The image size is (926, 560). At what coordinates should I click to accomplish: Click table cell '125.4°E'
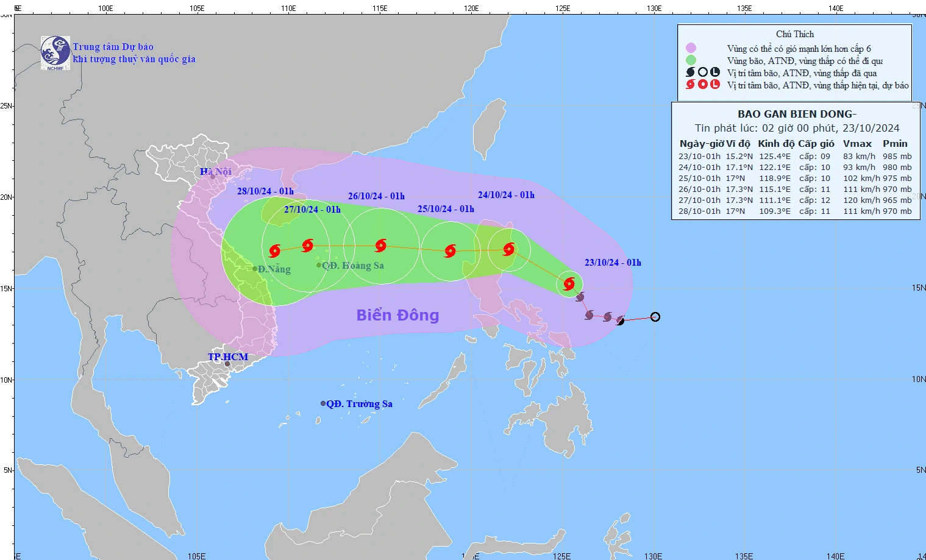click(x=775, y=156)
